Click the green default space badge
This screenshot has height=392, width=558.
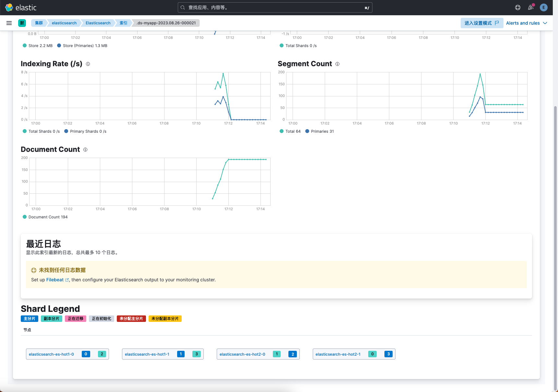22,23
